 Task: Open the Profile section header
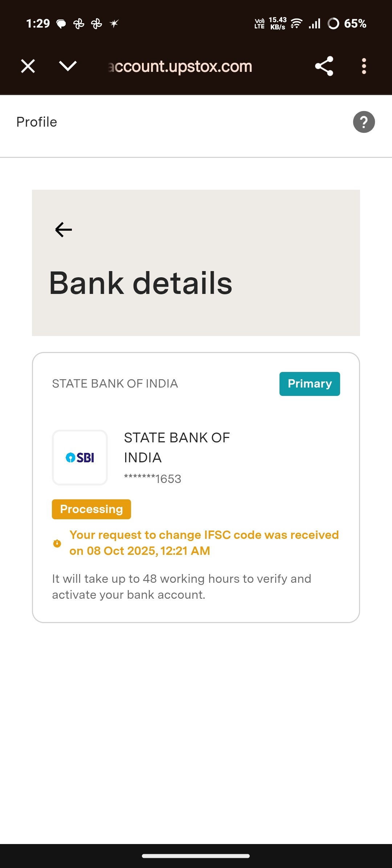coord(37,122)
